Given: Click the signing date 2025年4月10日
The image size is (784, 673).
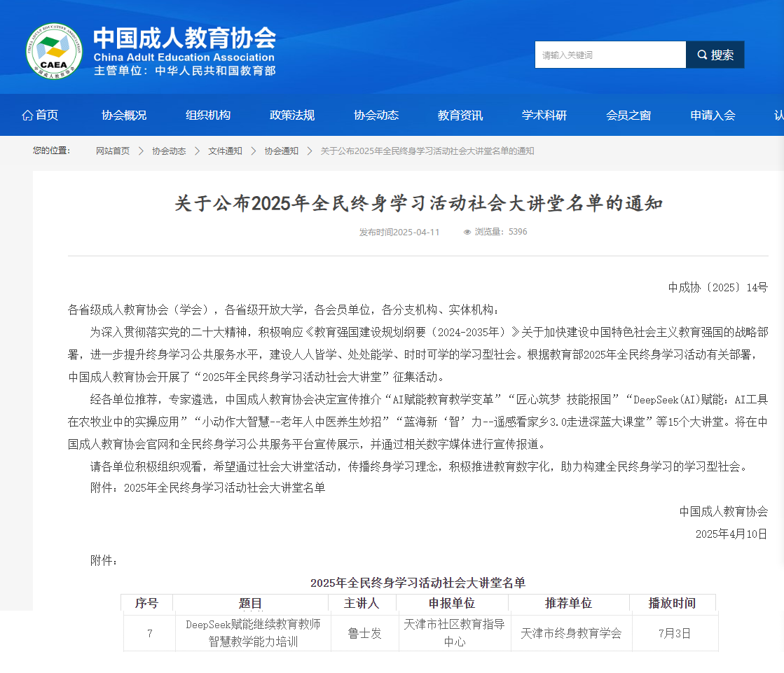Looking at the screenshot, I should 731,534.
